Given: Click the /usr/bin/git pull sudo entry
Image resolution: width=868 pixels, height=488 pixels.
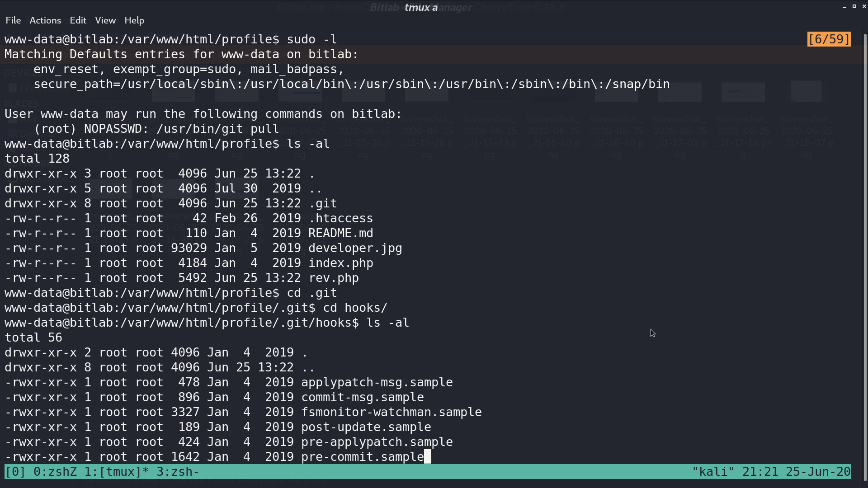Looking at the screenshot, I should pos(218,129).
